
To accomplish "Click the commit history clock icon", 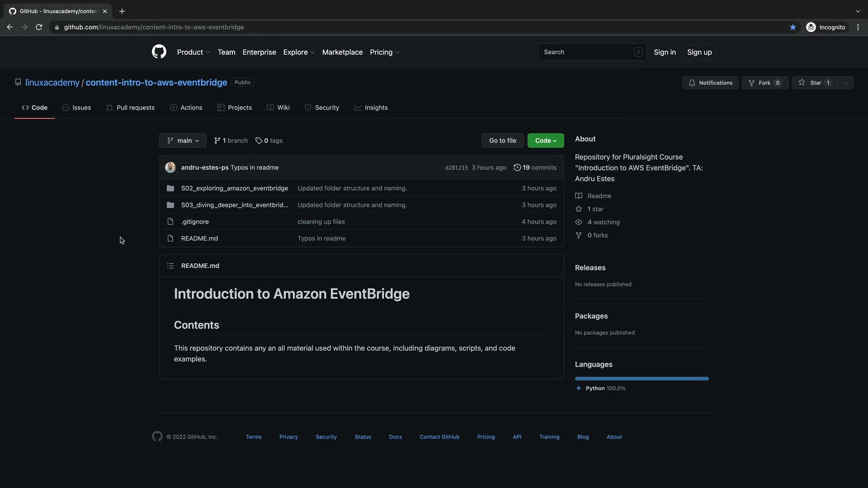I will point(517,168).
